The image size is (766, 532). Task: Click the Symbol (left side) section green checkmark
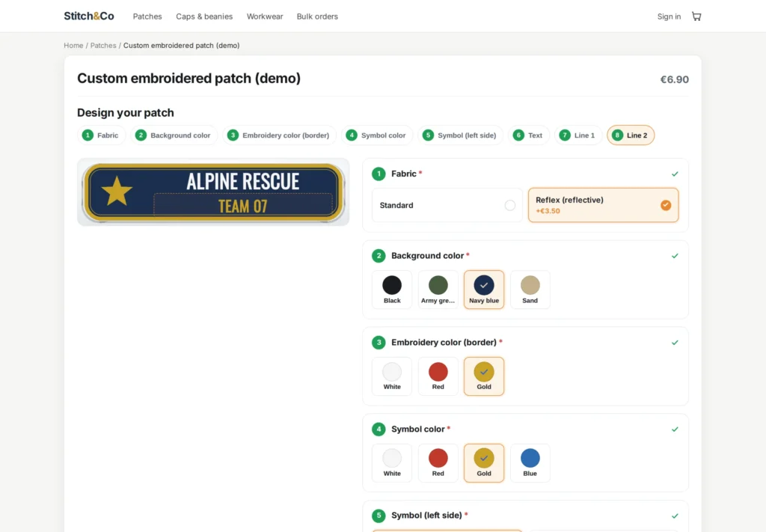(675, 516)
